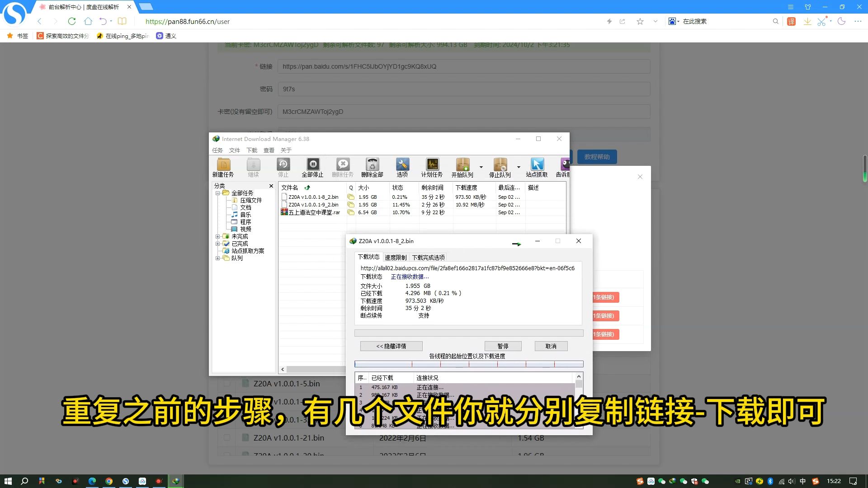Open browser downloads icon
Viewport: 868px width, 488px height.
(807, 21)
